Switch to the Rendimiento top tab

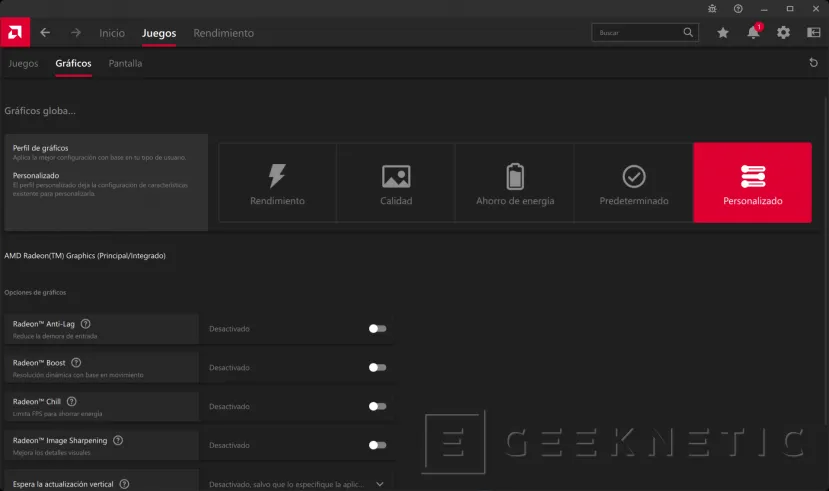224,33
